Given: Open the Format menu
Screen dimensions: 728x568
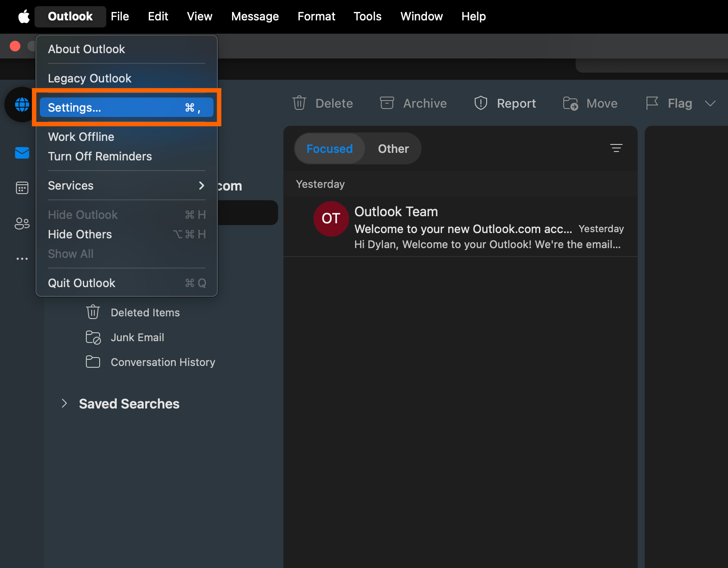Looking at the screenshot, I should (x=316, y=16).
